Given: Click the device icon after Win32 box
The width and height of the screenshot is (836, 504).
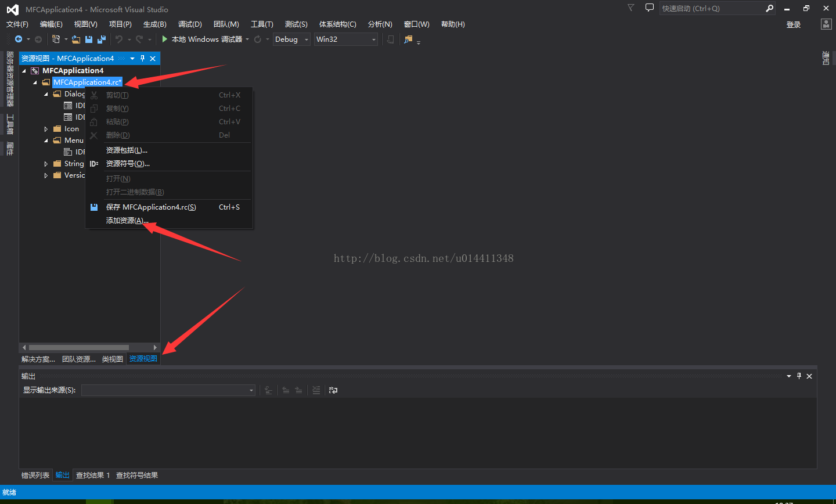Looking at the screenshot, I should pyautogui.click(x=390, y=39).
